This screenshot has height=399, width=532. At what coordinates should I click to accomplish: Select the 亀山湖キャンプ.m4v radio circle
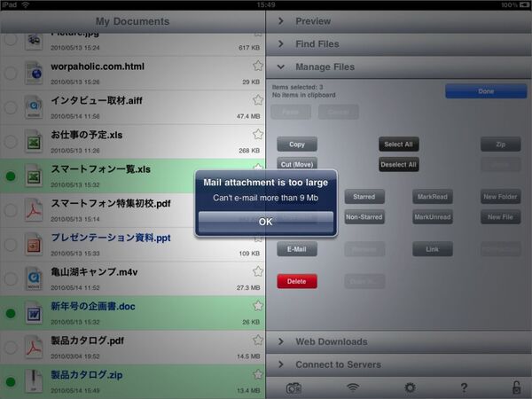[x=11, y=279]
